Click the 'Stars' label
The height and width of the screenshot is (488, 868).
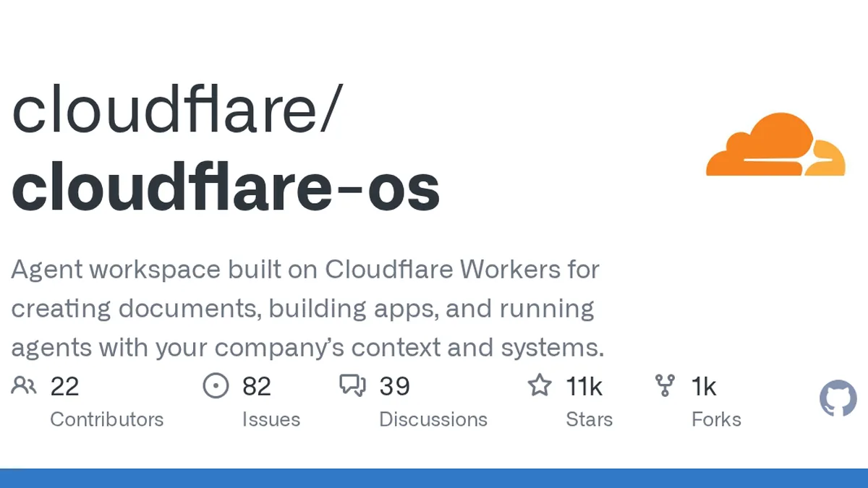pos(590,419)
